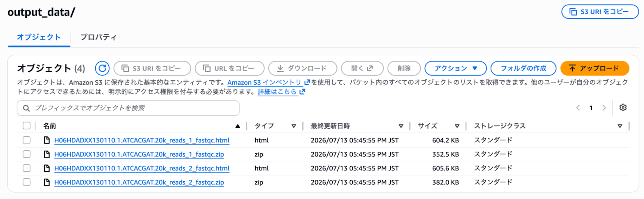Click the 開く button
644x199 pixels.
[x=362, y=68]
